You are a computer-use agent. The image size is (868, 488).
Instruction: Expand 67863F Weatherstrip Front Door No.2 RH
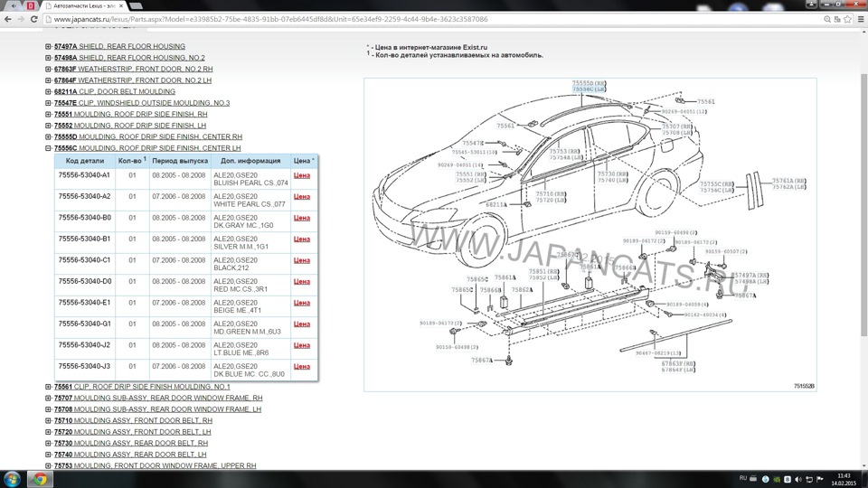[x=48, y=70]
